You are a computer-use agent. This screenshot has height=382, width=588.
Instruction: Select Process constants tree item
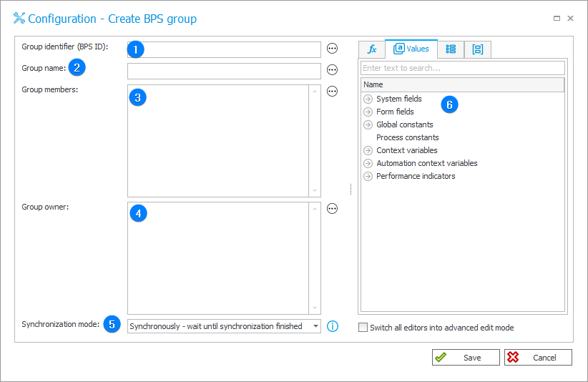[407, 137]
